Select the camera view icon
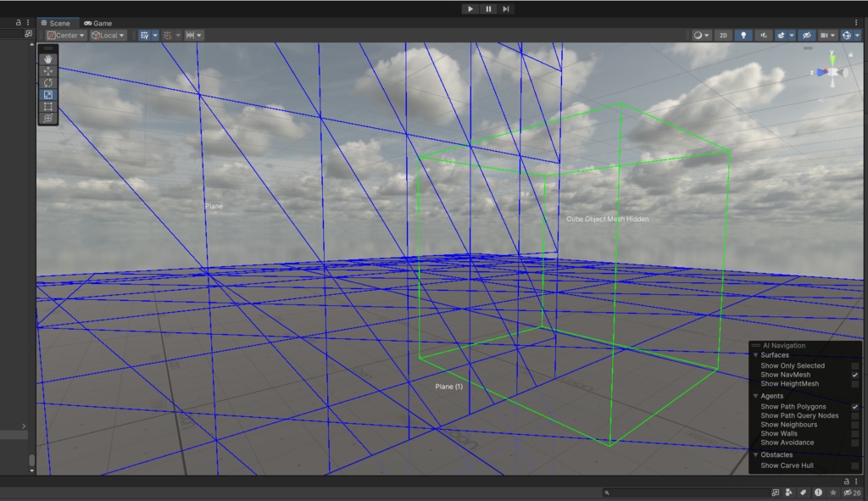This screenshot has width=868, height=501. click(824, 35)
